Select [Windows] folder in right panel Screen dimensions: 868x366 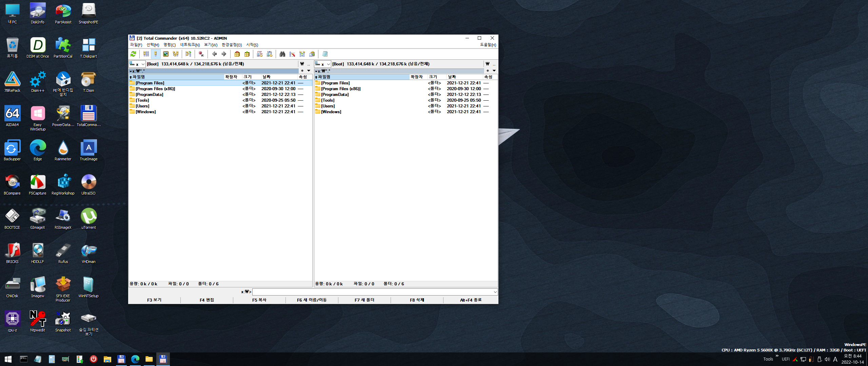(x=406, y=112)
